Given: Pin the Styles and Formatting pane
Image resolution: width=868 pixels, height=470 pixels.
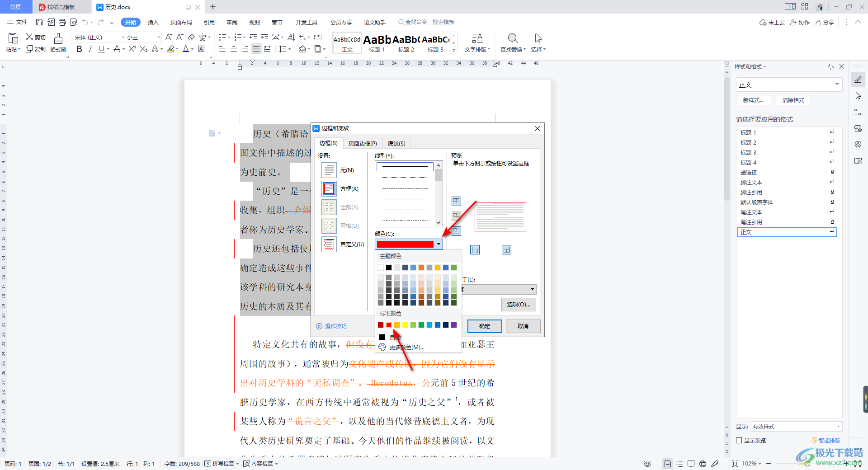Looking at the screenshot, I should point(830,66).
